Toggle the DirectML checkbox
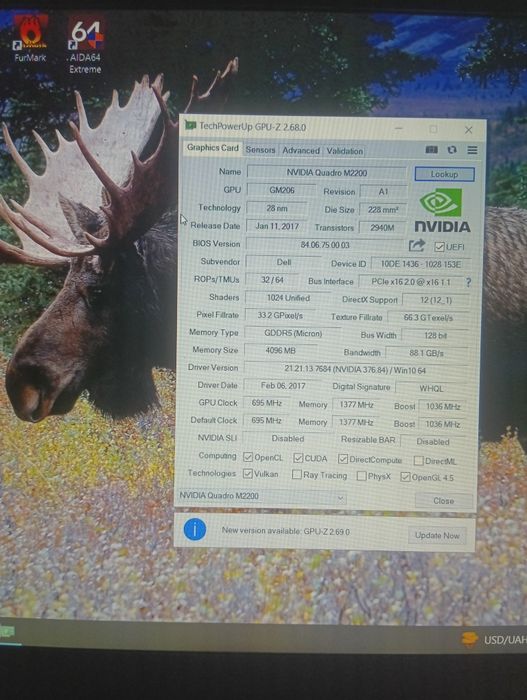Image resolution: width=527 pixels, height=700 pixels. (418, 460)
